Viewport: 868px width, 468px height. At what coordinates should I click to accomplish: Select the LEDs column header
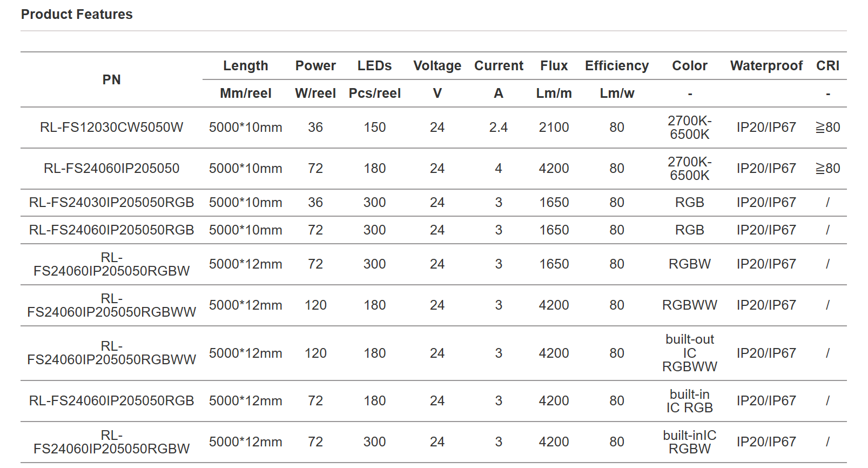tap(374, 66)
